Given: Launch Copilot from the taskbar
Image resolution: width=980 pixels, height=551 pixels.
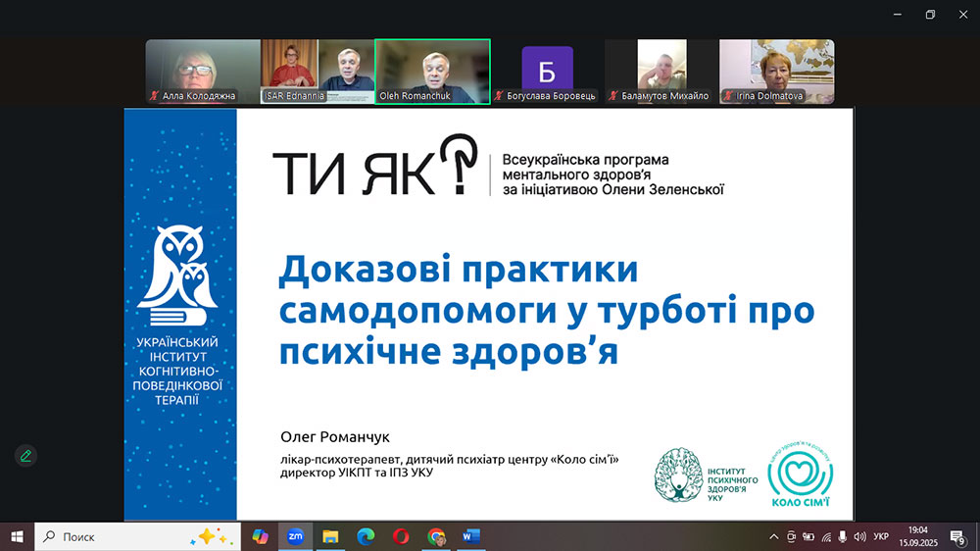Looking at the screenshot, I should pyautogui.click(x=260, y=536).
